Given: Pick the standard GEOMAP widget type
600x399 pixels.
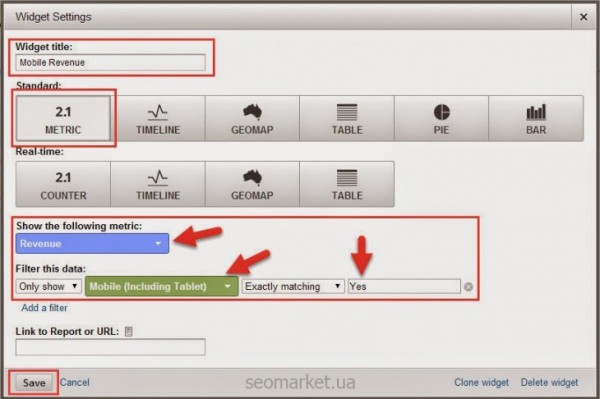Looking at the screenshot, I should point(252,118).
